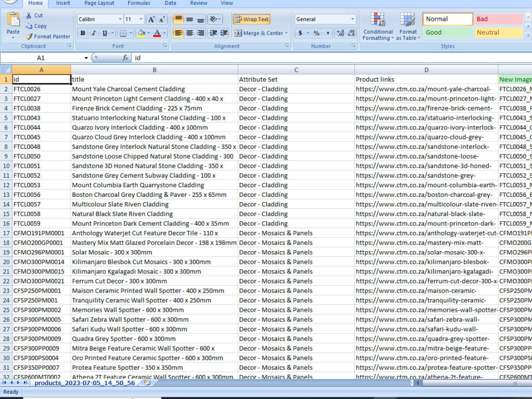This screenshot has height=399, width=532.
Task: Expand the font color dropdown arrow
Action: pos(164,33)
